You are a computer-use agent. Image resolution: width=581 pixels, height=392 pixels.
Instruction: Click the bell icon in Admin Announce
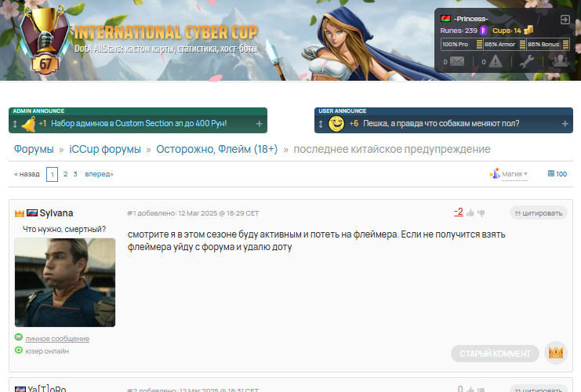click(x=28, y=124)
